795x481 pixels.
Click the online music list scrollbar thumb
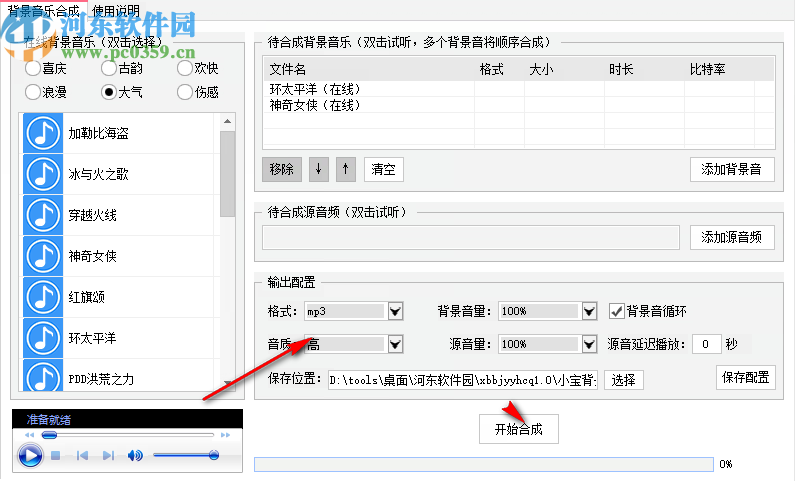coord(228,174)
